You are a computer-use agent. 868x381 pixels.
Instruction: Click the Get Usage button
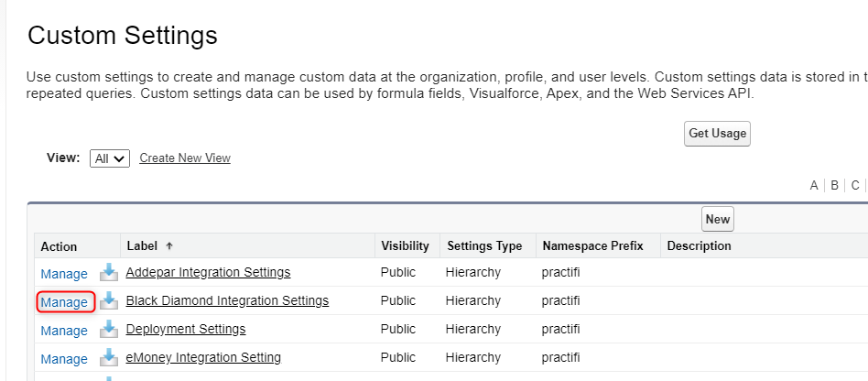click(x=717, y=134)
